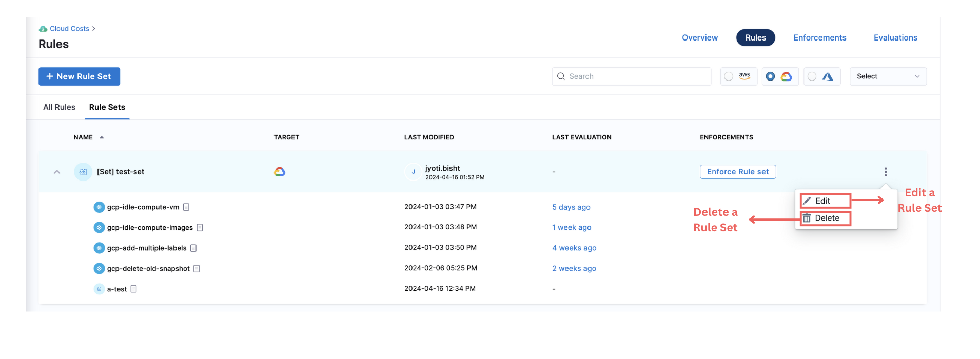The image size is (980, 359).
Task: Click the test-set rule set icon
Action: (83, 172)
